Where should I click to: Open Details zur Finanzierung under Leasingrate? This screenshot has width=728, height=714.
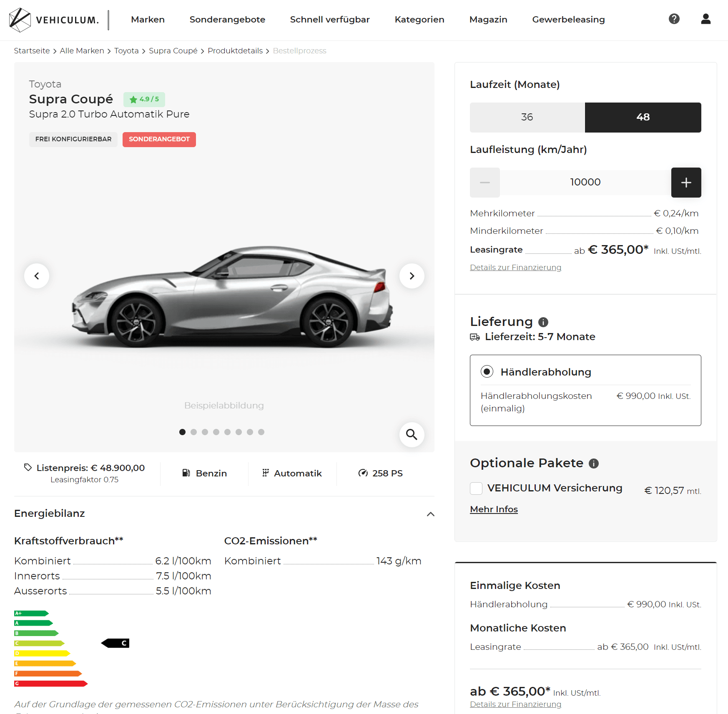[x=515, y=268]
